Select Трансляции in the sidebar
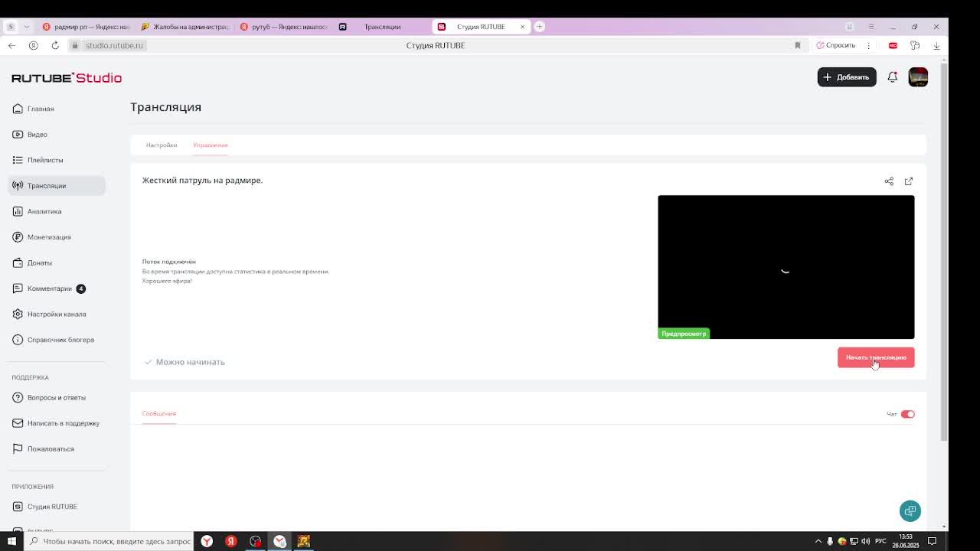The height and width of the screenshot is (551, 980). tap(57, 186)
